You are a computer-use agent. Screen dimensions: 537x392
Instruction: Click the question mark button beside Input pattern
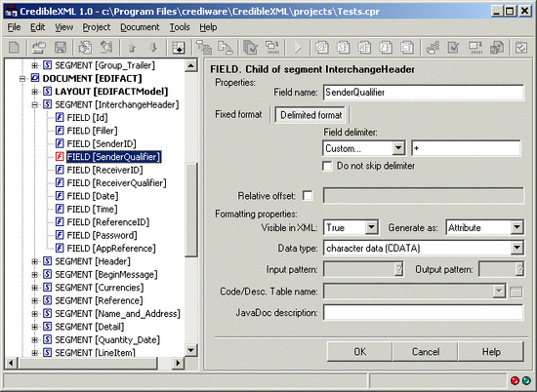click(x=398, y=269)
